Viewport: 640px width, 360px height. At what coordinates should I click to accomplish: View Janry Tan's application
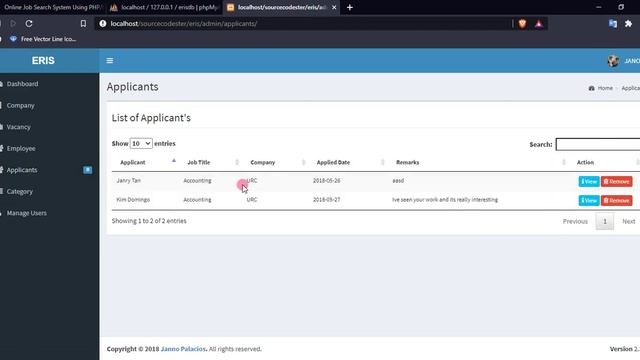tap(589, 181)
